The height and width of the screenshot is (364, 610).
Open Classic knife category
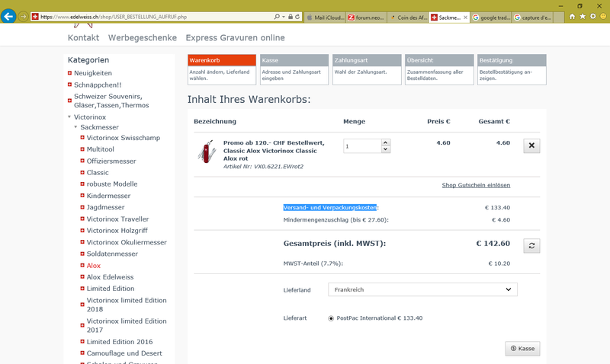(x=98, y=173)
